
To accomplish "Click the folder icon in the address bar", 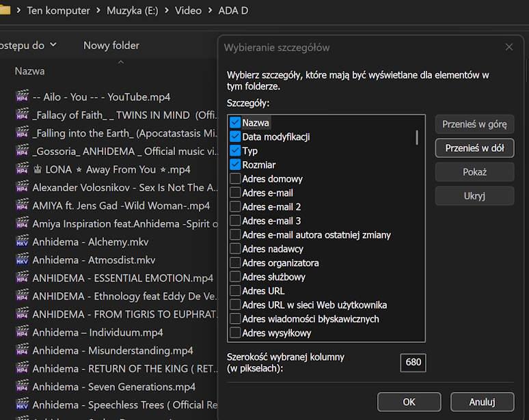I will tap(5, 11).
